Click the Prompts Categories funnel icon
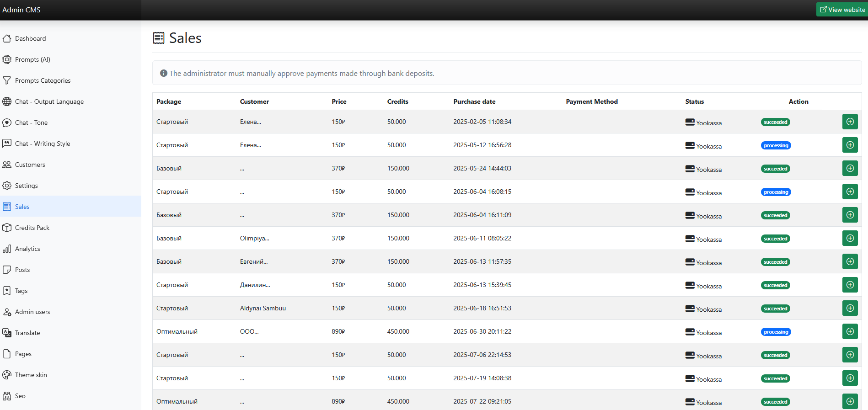Image resolution: width=868 pixels, height=410 pixels. 7,80
